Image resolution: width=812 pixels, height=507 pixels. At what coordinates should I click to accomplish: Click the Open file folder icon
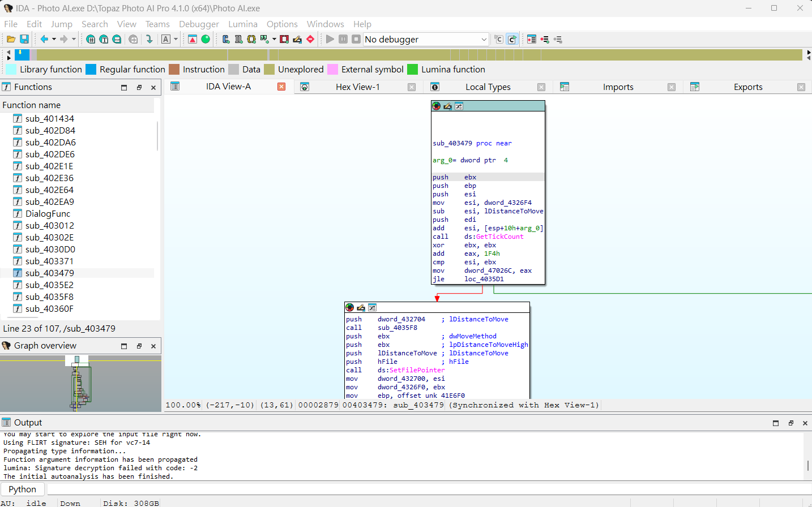[11, 39]
